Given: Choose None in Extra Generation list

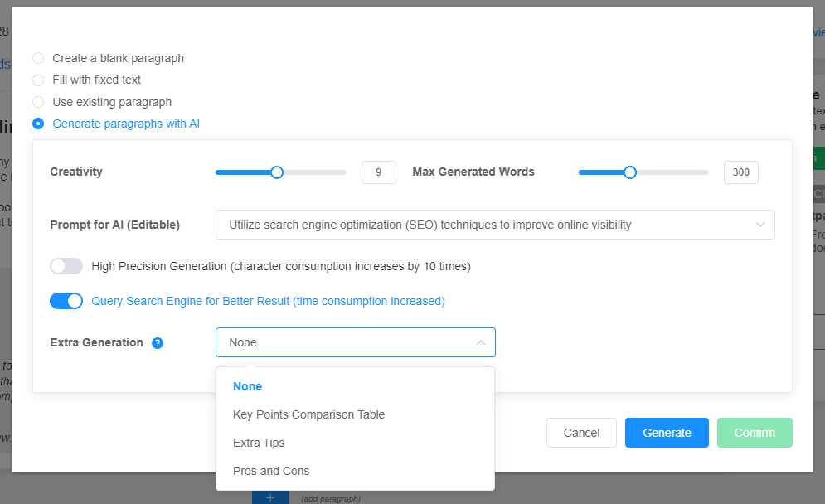Looking at the screenshot, I should pyautogui.click(x=355, y=386).
